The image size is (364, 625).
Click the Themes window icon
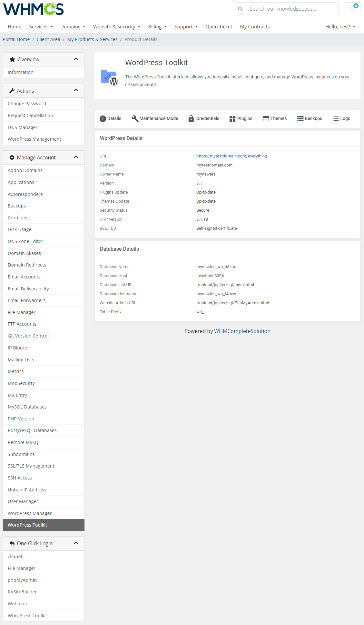266,118
